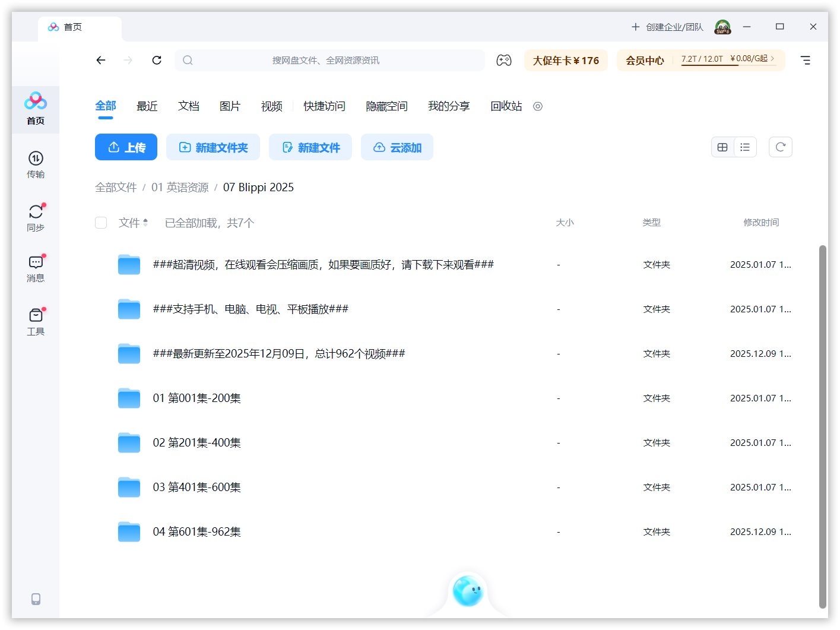Click the search input field
Screen dimensions: 840x630
(330, 60)
